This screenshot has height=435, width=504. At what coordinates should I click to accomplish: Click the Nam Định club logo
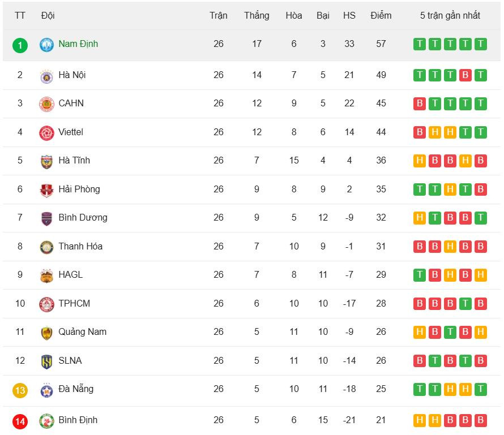tap(46, 45)
